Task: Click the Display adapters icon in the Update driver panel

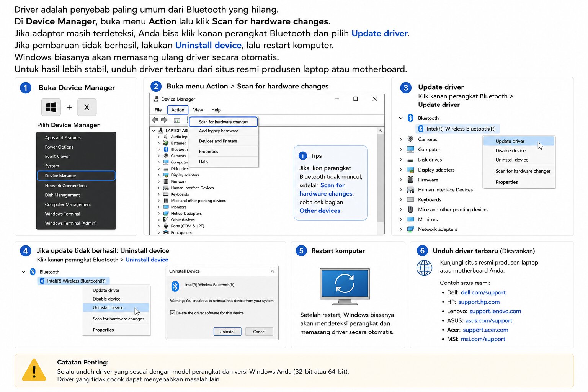Action: click(410, 170)
